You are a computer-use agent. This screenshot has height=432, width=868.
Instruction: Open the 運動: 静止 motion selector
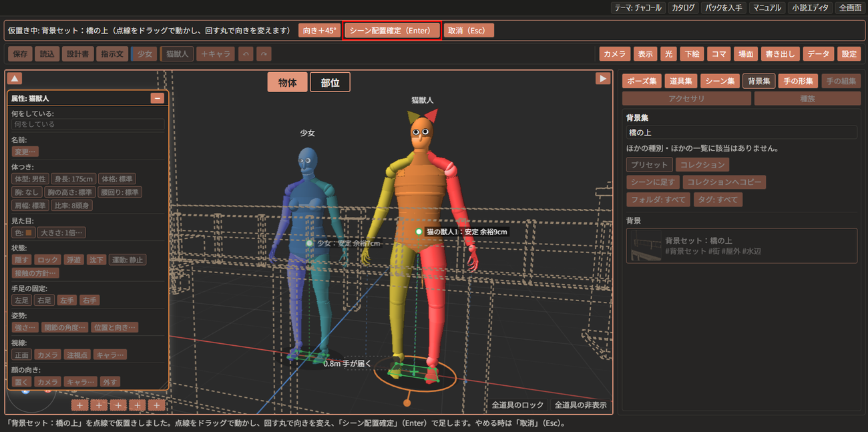click(127, 260)
